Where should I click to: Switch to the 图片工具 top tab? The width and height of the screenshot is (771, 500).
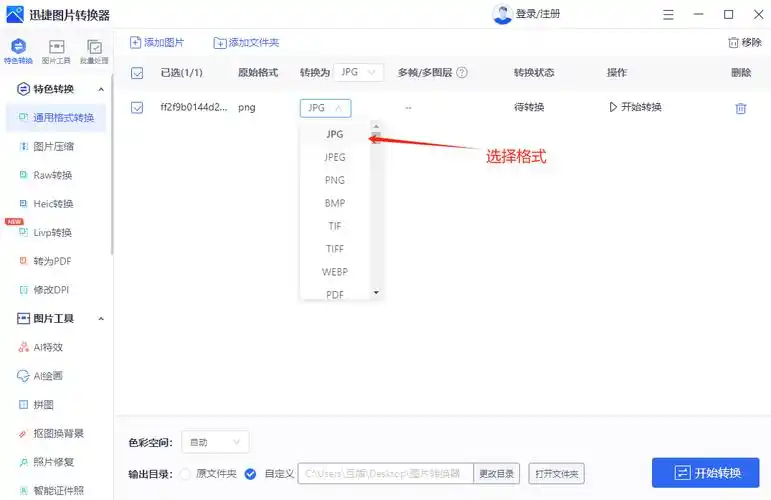(56, 51)
